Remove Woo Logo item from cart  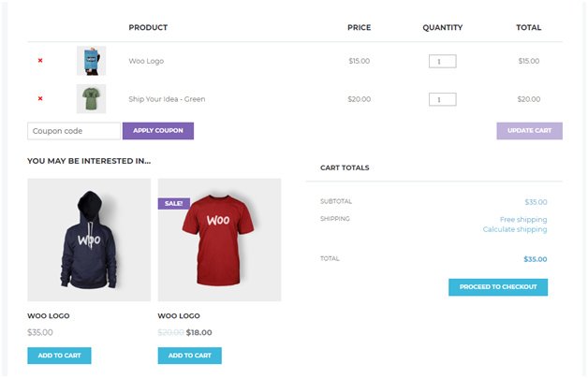(40, 60)
